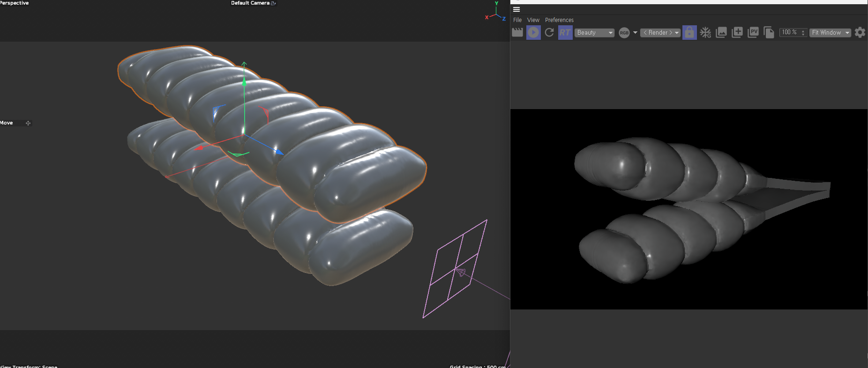The height and width of the screenshot is (368, 868).
Task: Start the IPR play button
Action: coord(533,32)
